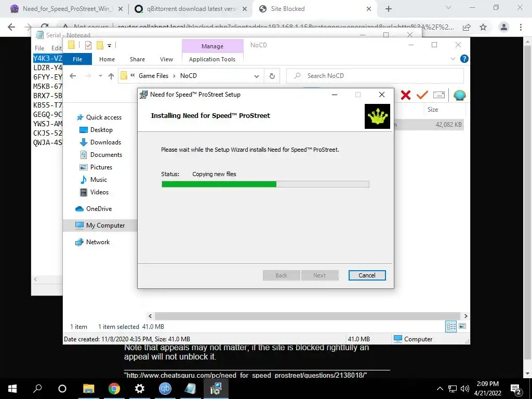This screenshot has width=532, height=399.
Task: Select My Computer in navigation pane
Action: coord(105,225)
